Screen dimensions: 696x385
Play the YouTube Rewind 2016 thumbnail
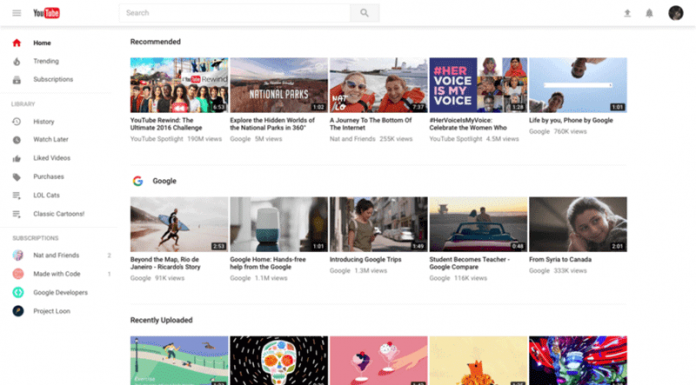[179, 85]
